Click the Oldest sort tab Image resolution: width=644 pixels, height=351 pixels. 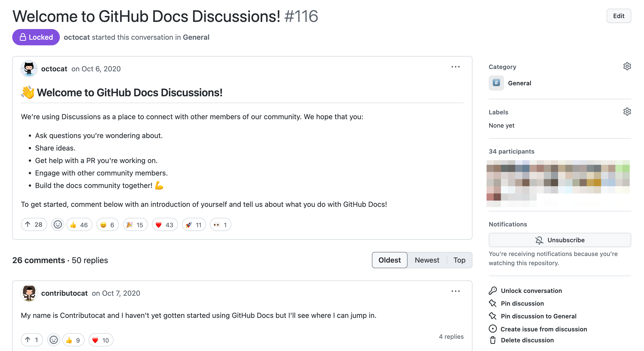(x=389, y=260)
